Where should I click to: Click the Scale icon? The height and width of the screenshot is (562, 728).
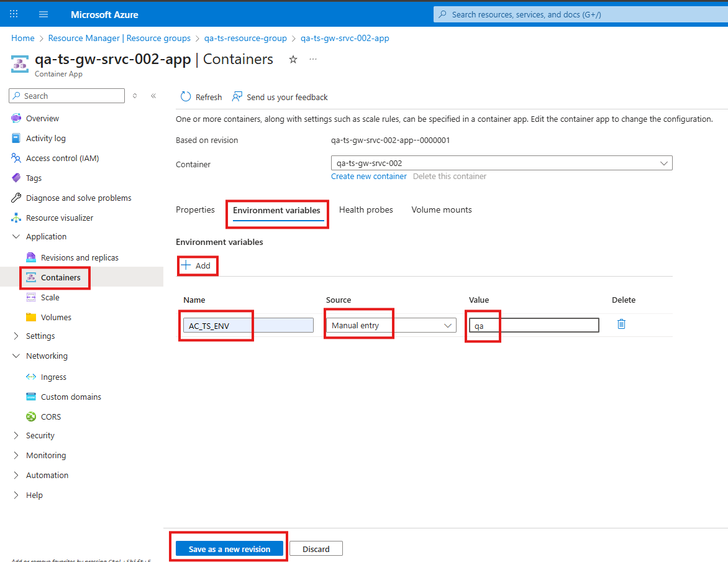click(x=31, y=298)
